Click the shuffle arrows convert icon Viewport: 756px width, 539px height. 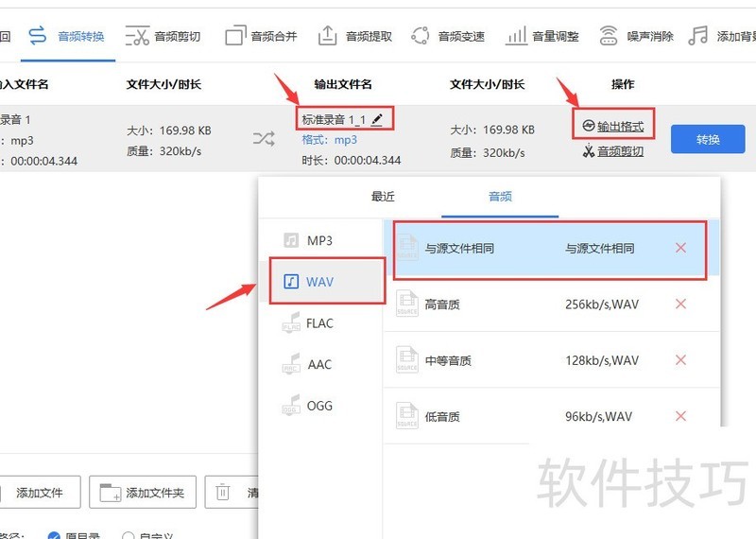pyautogui.click(x=264, y=140)
